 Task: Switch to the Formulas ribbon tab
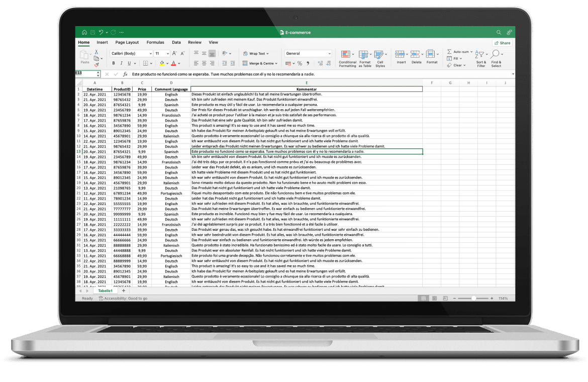(x=155, y=43)
